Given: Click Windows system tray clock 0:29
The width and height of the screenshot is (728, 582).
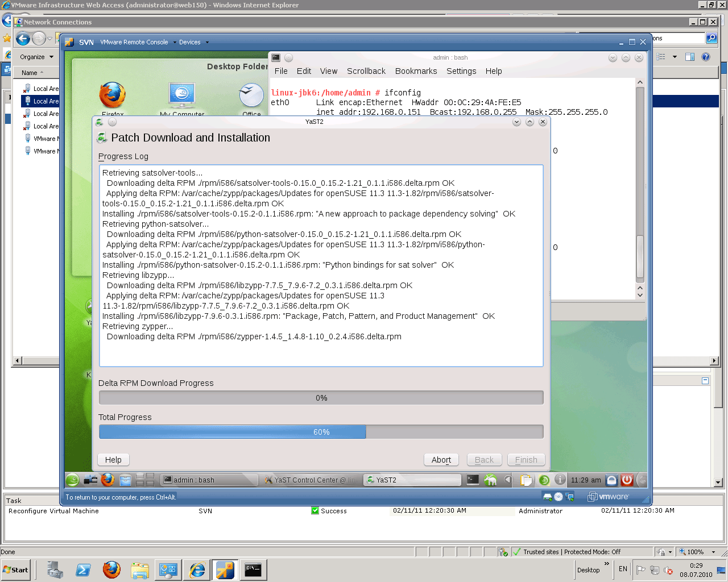Looking at the screenshot, I should point(696,570).
